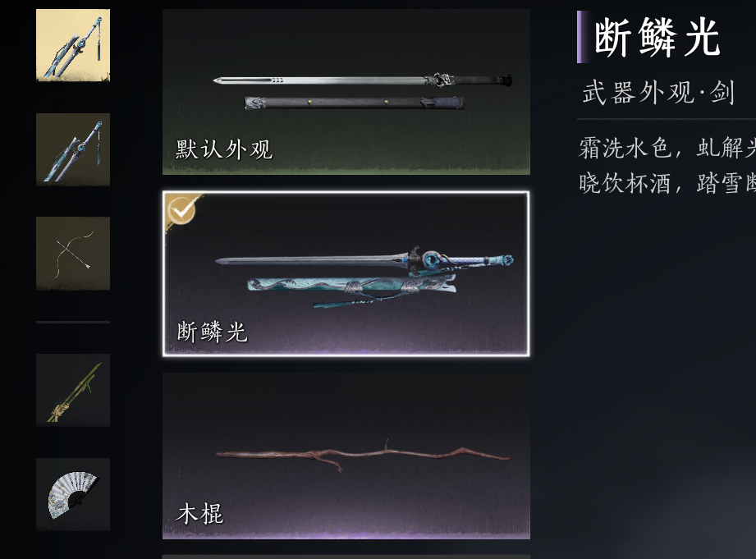Select the 默认外观 default appearance card
The height and width of the screenshot is (559, 756).
pos(346,92)
